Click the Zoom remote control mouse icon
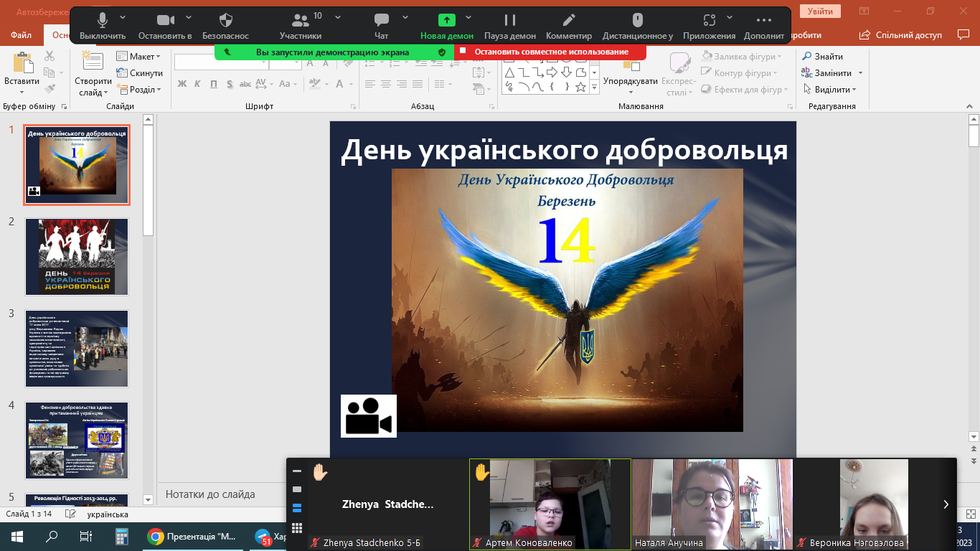The image size is (980, 551). 637,21
